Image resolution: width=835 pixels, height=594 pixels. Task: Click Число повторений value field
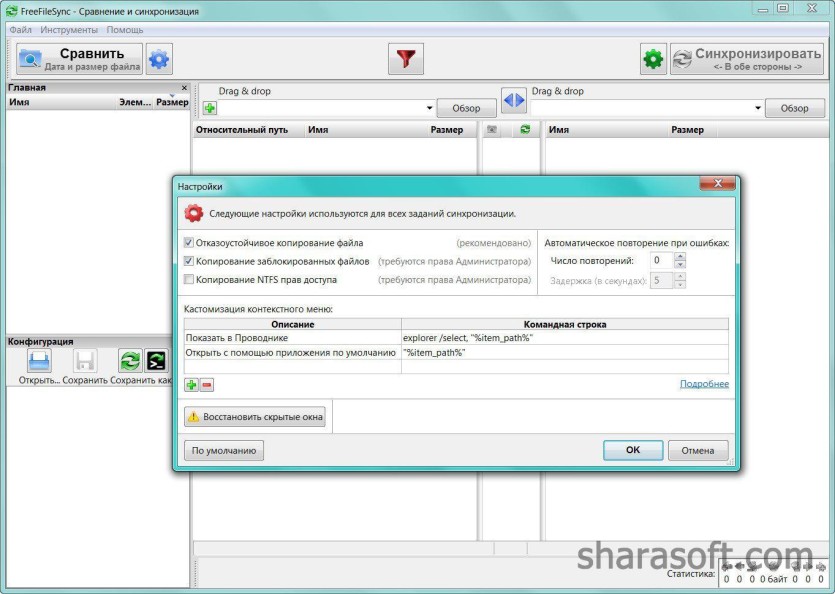[x=662, y=261]
